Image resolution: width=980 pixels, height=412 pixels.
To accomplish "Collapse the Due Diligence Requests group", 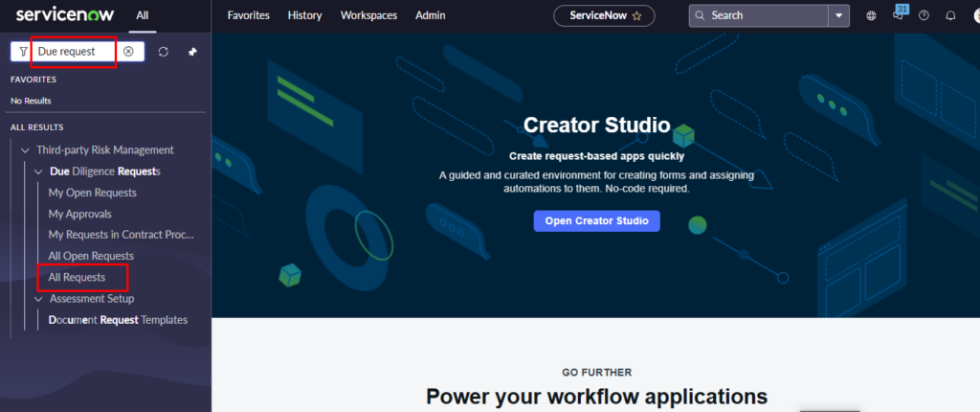I will click(38, 172).
